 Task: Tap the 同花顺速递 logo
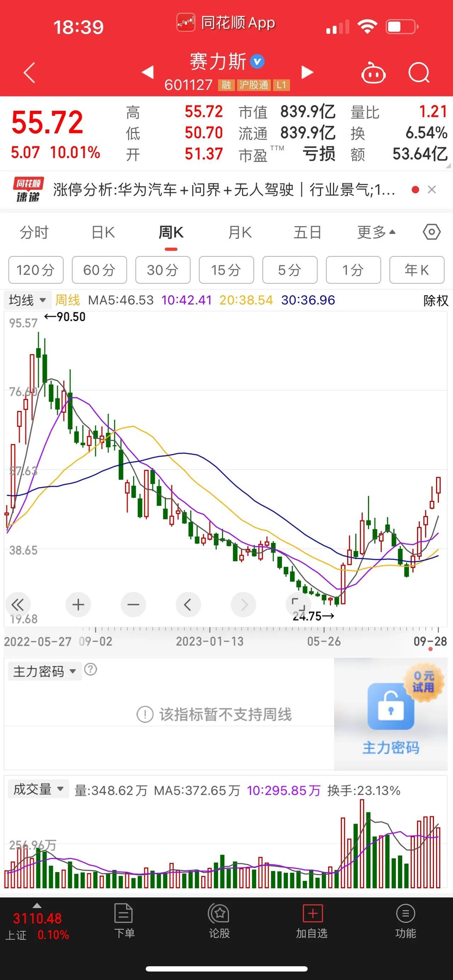tap(28, 189)
